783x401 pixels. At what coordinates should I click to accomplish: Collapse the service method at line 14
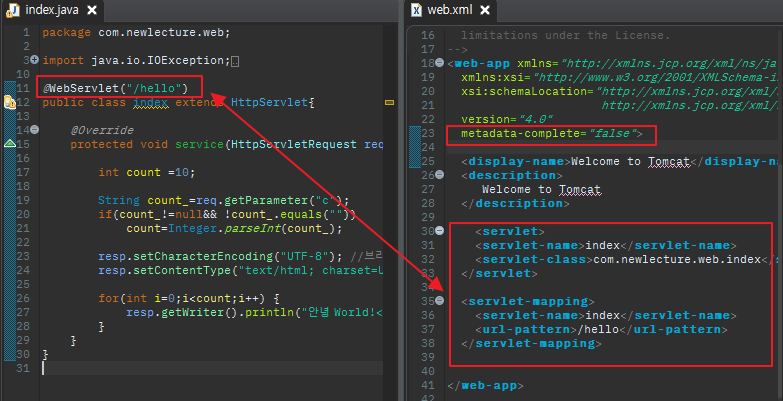pyautogui.click(x=34, y=130)
